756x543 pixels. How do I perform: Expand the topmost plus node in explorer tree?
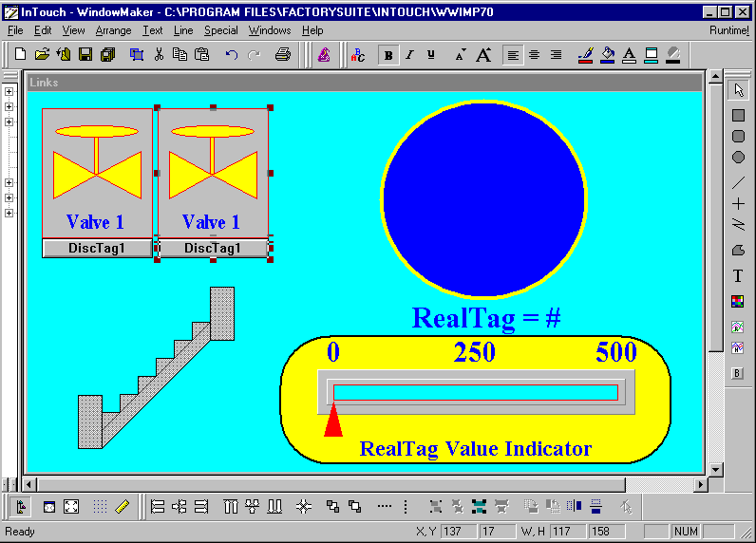(x=9, y=91)
